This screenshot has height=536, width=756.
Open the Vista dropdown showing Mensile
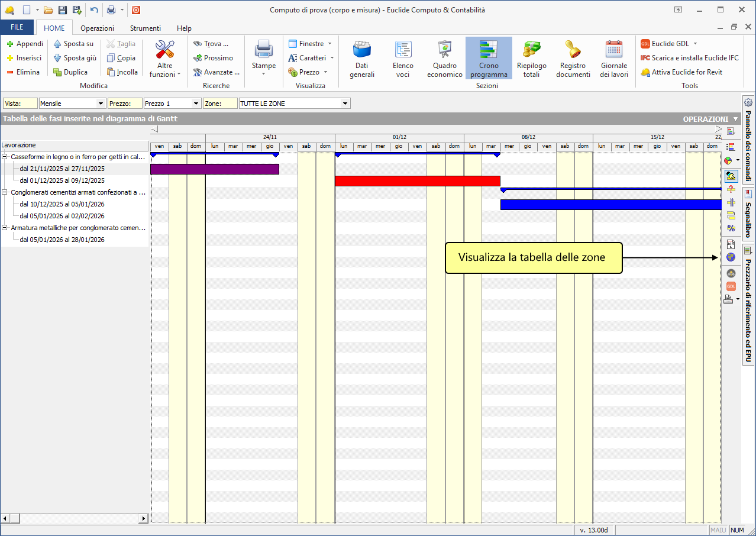tap(101, 104)
